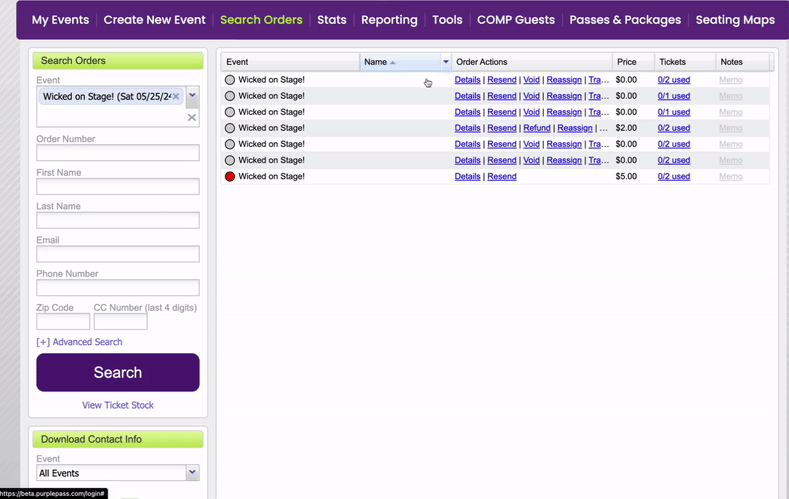Click the Phone Number field
This screenshot has height=499, width=789.
point(118,288)
